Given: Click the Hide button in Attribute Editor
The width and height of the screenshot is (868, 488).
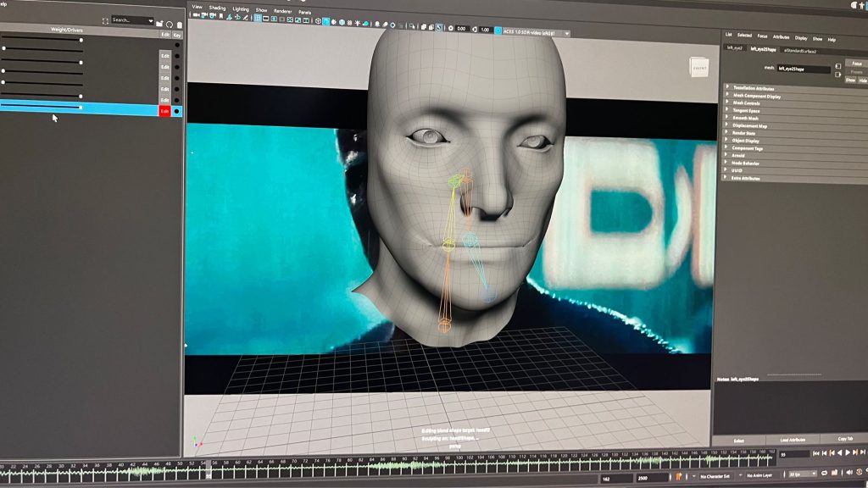Looking at the screenshot, I should [x=863, y=80].
